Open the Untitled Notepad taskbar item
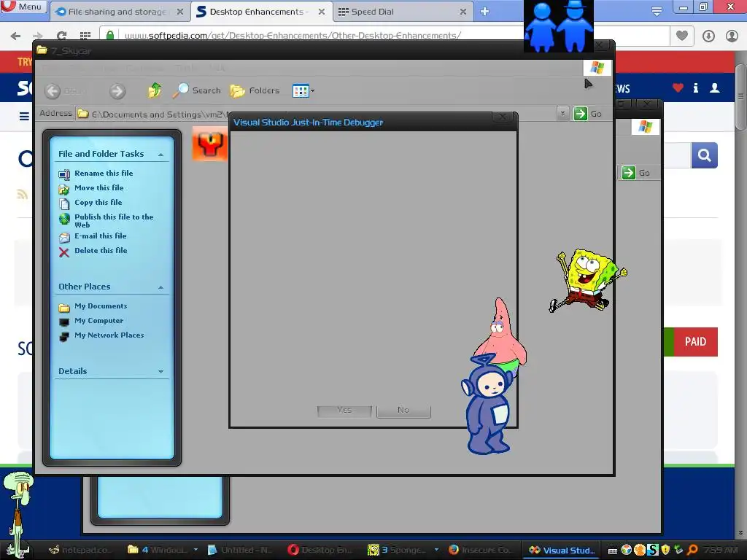Viewport: 747px width, 560px height. [x=242, y=550]
